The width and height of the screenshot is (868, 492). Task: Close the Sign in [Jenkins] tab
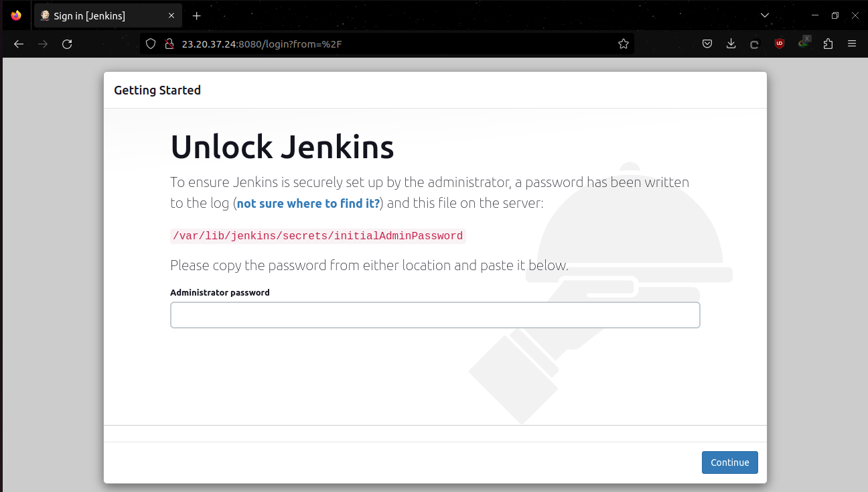(x=171, y=15)
